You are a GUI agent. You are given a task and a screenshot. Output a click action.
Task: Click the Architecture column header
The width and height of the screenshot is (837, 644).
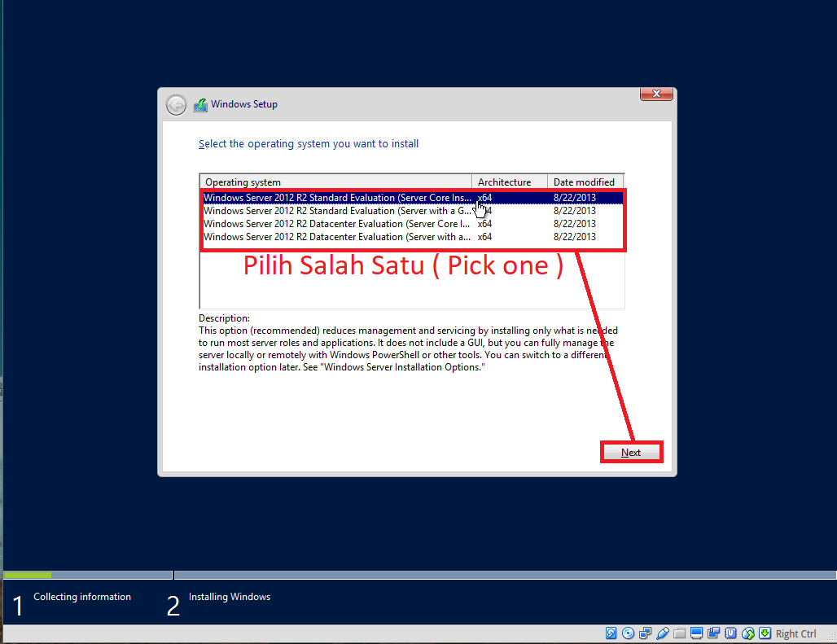tap(510, 182)
